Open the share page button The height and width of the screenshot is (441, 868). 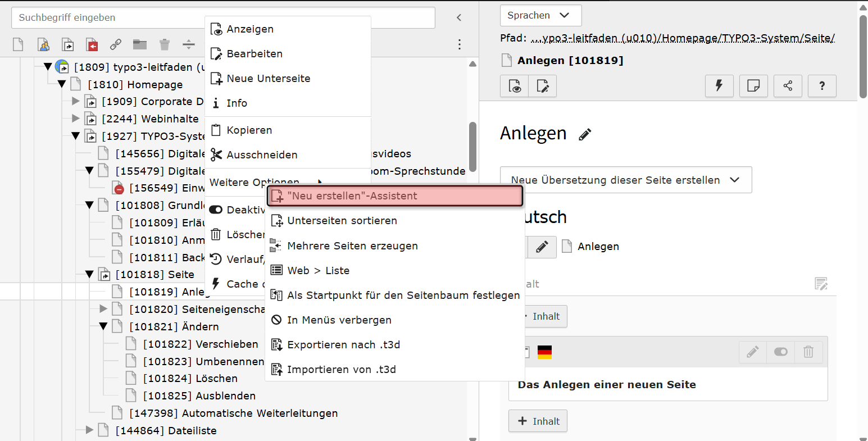tap(788, 86)
